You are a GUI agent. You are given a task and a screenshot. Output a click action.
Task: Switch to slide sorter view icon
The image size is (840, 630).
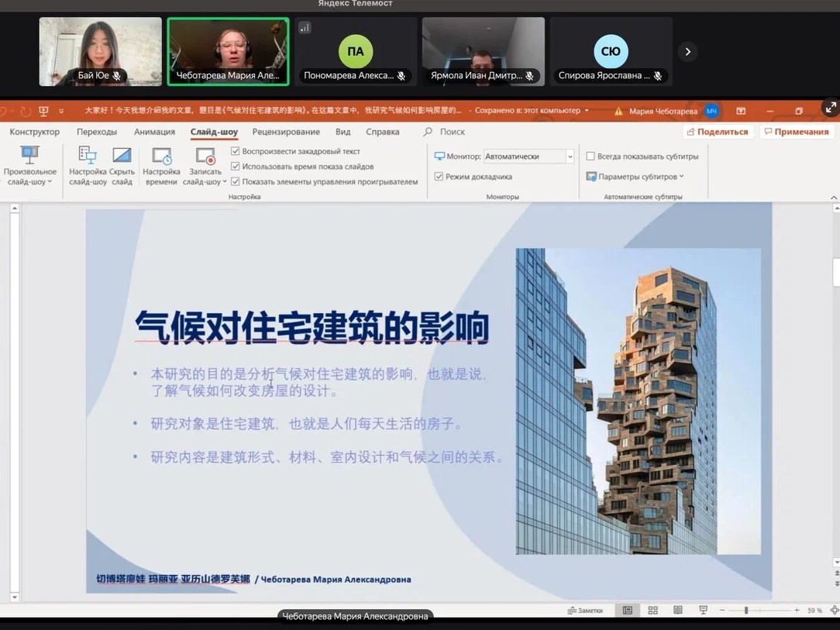point(652,611)
